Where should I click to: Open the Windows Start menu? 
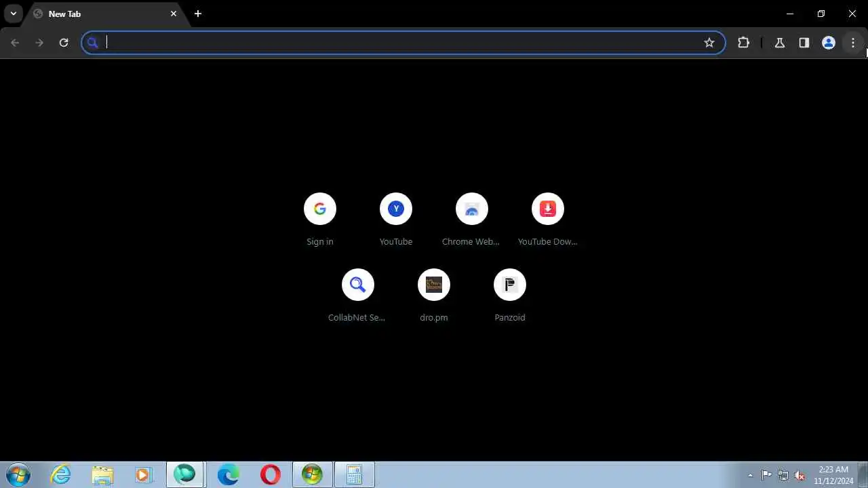pos(18,474)
